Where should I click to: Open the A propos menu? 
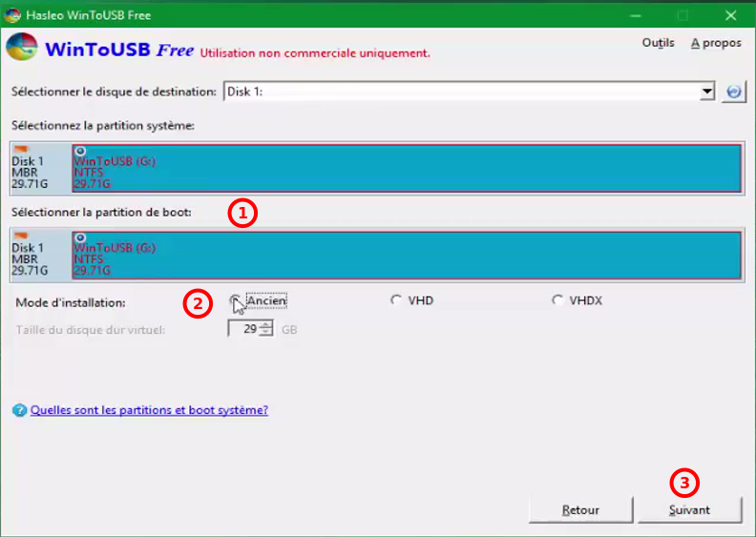[x=716, y=43]
